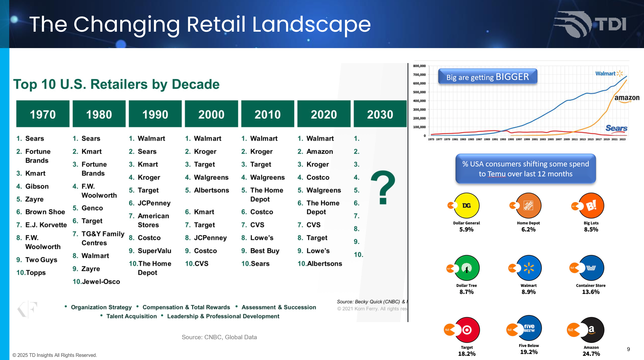Viewport: 644px width, 360px height.
Task: Click 'Fortune Brands' in the 1970 list
Action: (x=38, y=156)
